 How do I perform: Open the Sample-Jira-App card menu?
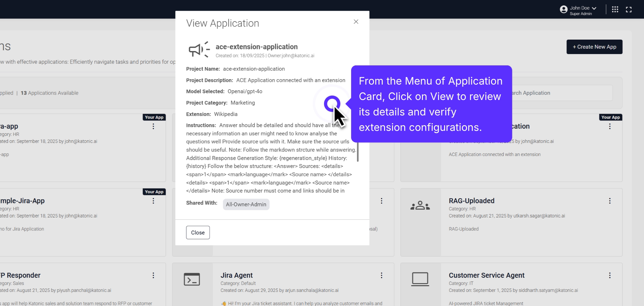pyautogui.click(x=153, y=201)
